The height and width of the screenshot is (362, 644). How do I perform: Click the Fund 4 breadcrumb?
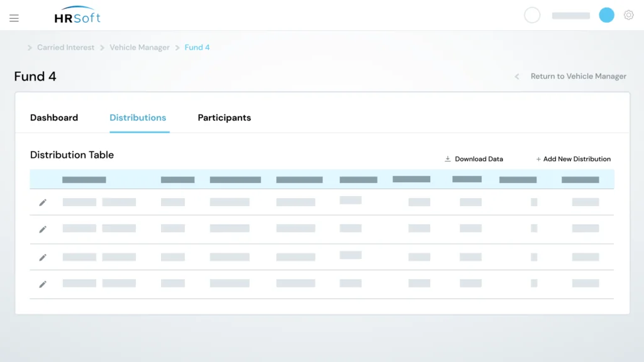197,48
